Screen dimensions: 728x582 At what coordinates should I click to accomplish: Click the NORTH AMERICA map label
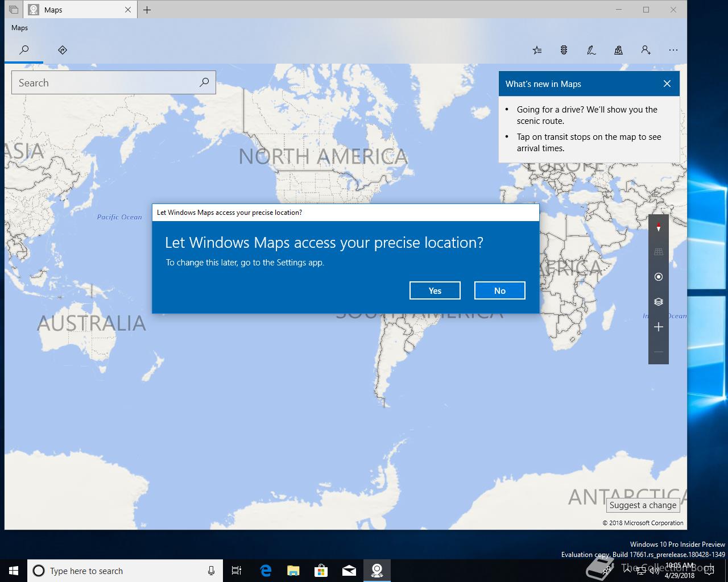(x=323, y=156)
